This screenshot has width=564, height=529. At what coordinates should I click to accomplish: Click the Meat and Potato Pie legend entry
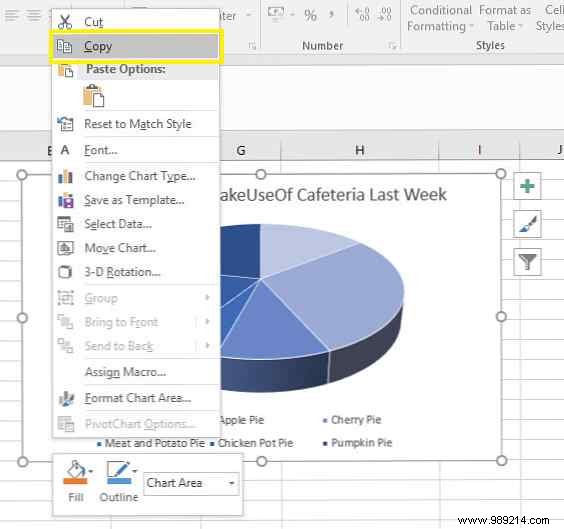(151, 443)
